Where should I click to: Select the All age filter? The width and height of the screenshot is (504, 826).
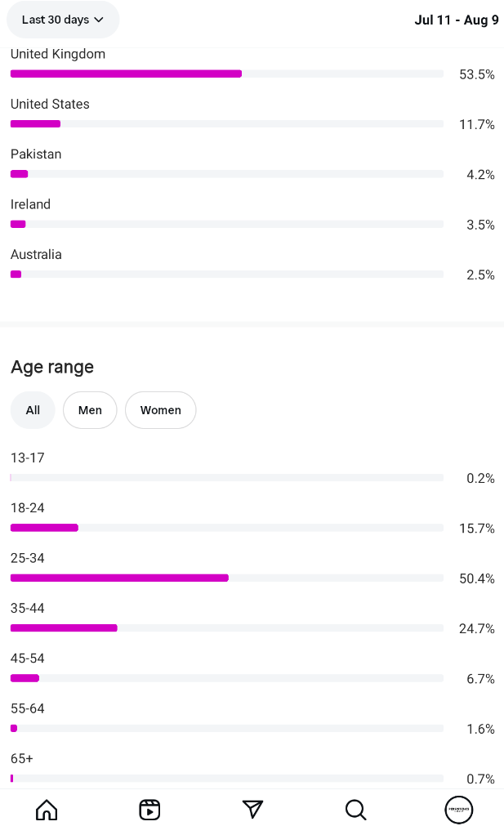[x=33, y=410]
